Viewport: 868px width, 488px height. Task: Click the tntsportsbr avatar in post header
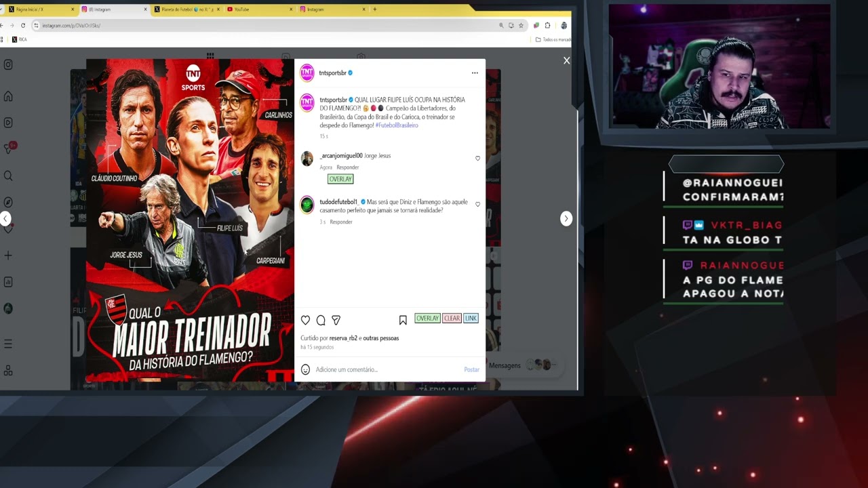[x=307, y=73]
